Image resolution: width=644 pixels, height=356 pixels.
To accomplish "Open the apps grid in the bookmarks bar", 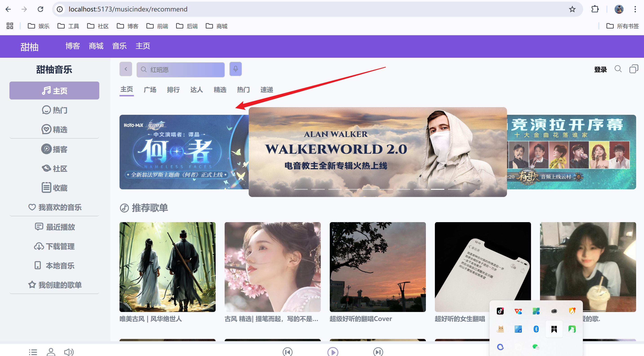I will [10, 26].
